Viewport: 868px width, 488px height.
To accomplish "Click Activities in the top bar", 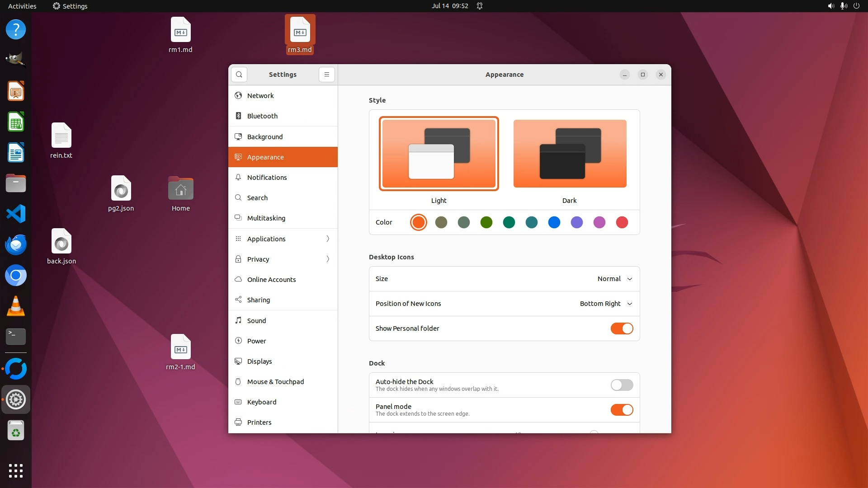I will (x=22, y=6).
